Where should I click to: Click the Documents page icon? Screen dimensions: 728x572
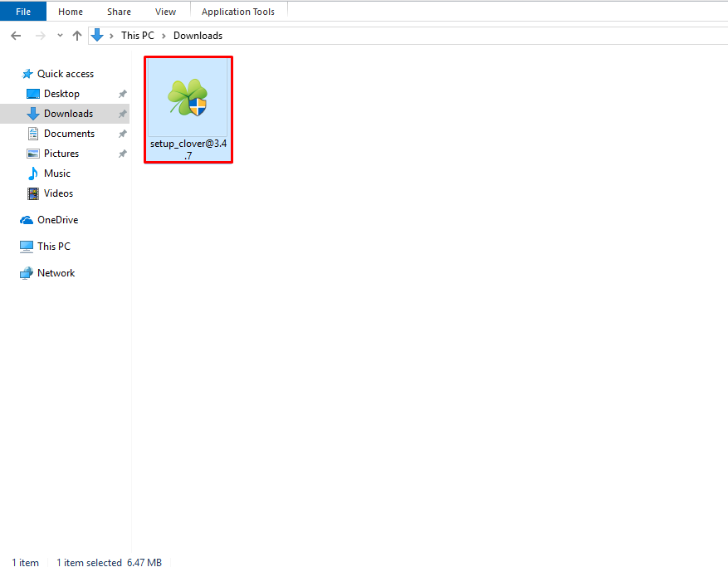[33, 134]
